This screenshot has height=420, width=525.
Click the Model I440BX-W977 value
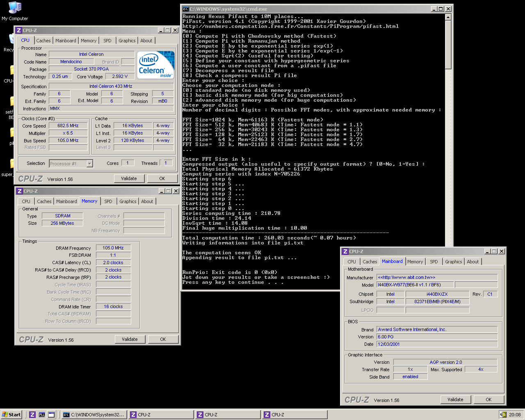pos(415,285)
